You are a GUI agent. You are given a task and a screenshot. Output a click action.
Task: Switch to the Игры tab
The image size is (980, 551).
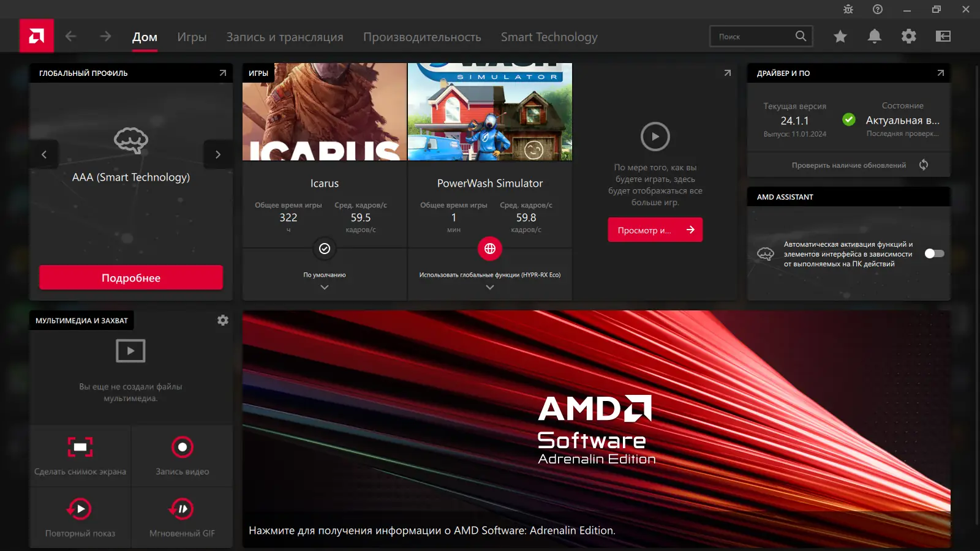[192, 37]
